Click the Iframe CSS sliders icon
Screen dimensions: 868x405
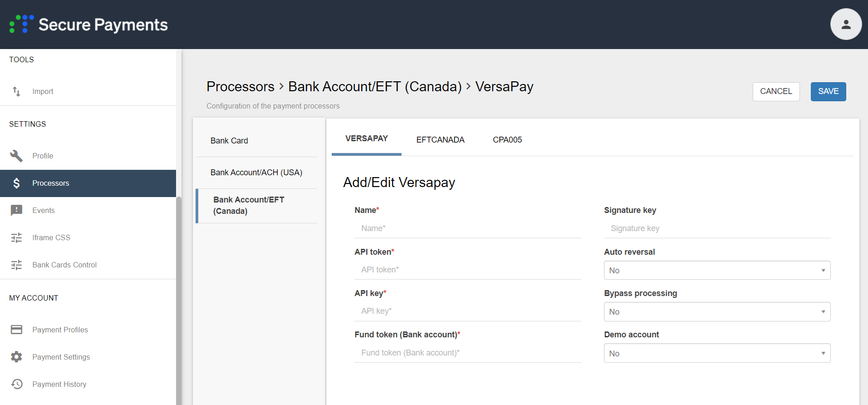(16, 237)
